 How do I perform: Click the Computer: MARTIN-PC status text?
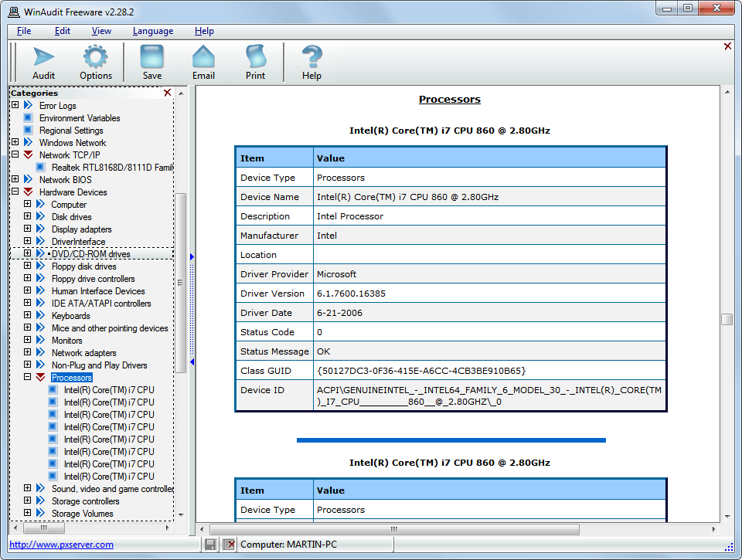(288, 545)
